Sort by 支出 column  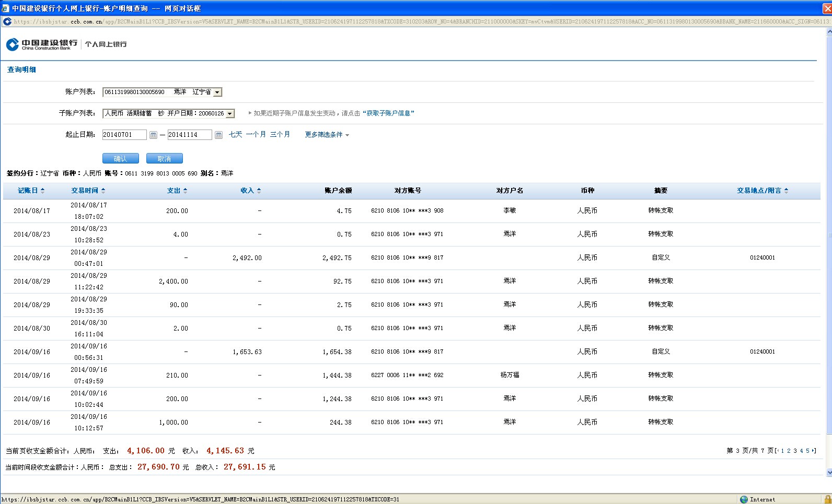(x=177, y=191)
